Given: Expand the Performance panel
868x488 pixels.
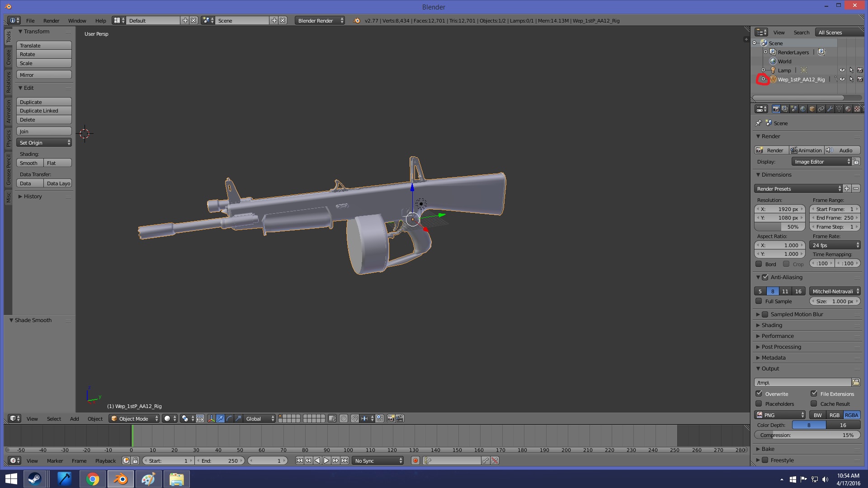Looking at the screenshot, I should pos(778,336).
